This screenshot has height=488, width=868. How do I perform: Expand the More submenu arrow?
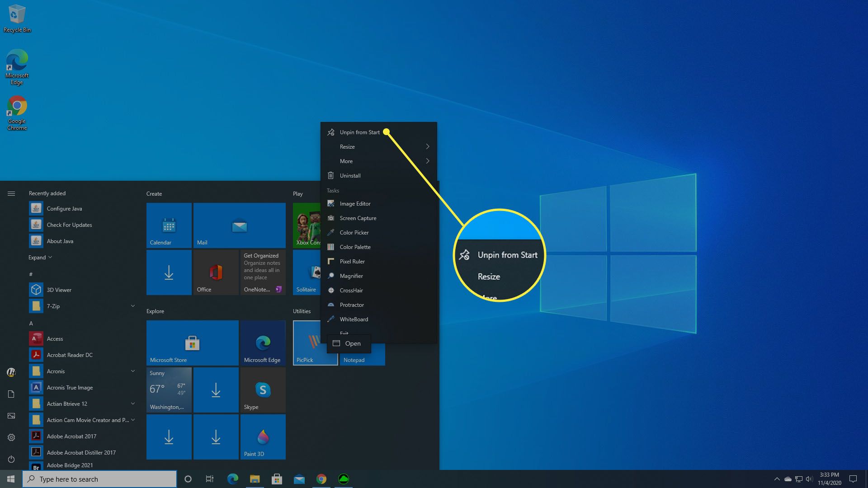[427, 161]
